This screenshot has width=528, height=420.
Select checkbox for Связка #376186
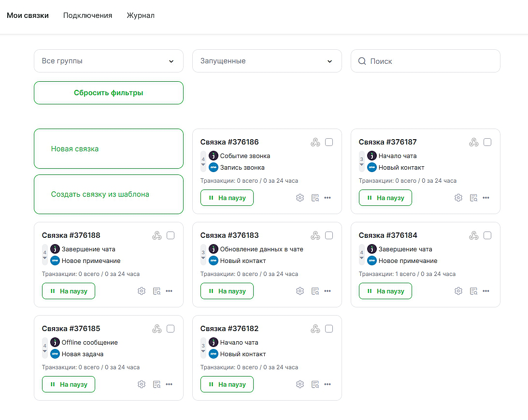(329, 142)
